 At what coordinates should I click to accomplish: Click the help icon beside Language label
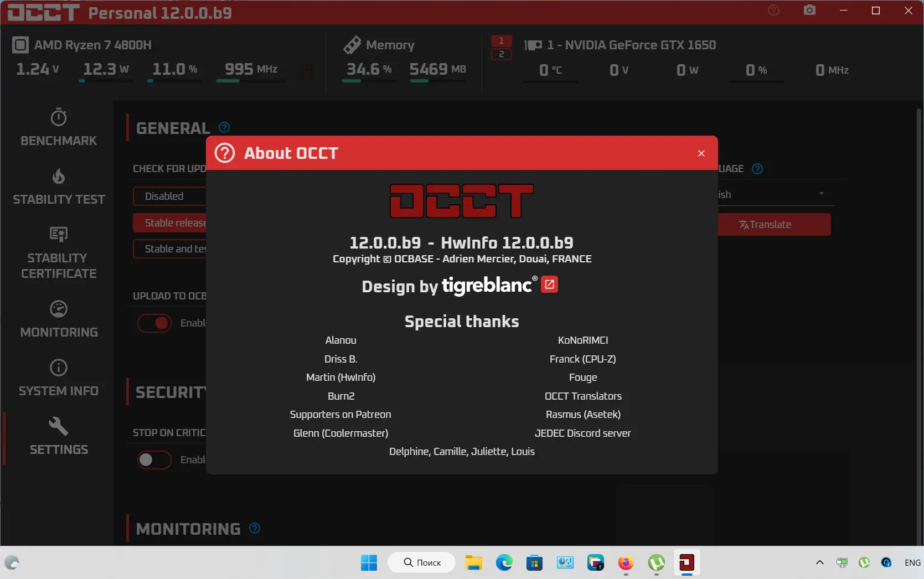[x=757, y=169]
